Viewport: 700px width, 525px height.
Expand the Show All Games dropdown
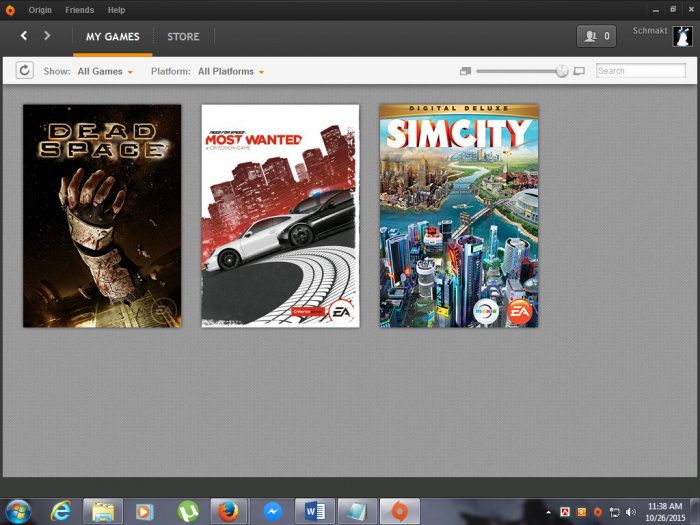coord(105,71)
